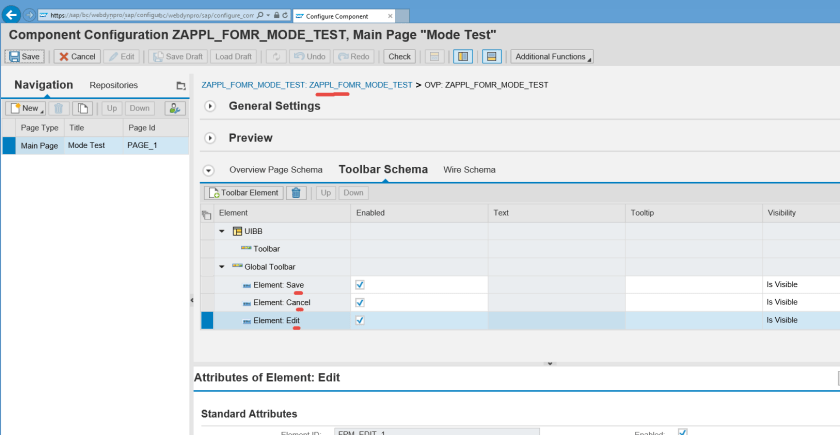840x435 pixels.
Task: Click Up button in Toolbar Schema
Action: tap(326, 193)
